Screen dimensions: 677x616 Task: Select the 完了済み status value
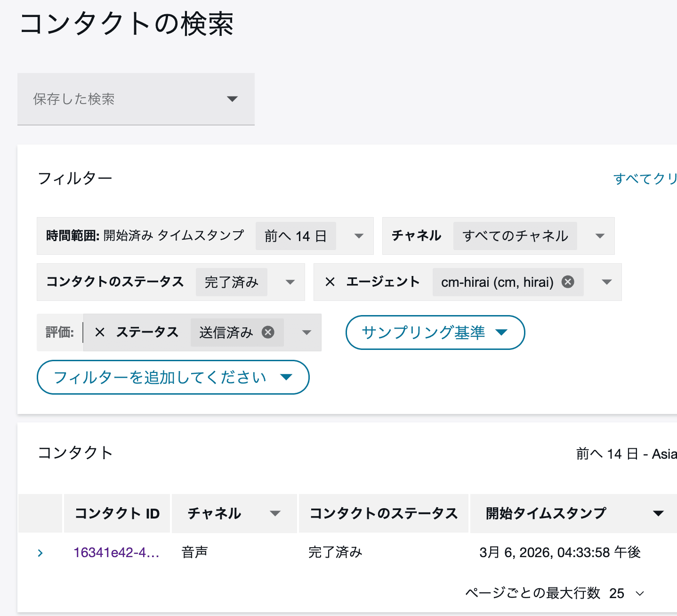[231, 282]
